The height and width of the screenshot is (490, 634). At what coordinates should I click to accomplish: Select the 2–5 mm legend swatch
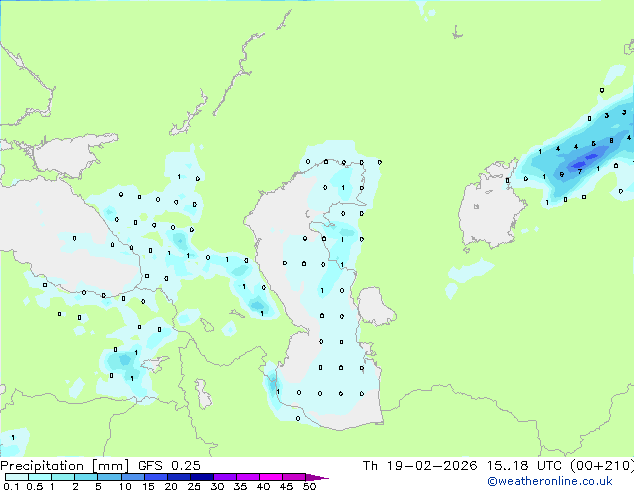86,477
